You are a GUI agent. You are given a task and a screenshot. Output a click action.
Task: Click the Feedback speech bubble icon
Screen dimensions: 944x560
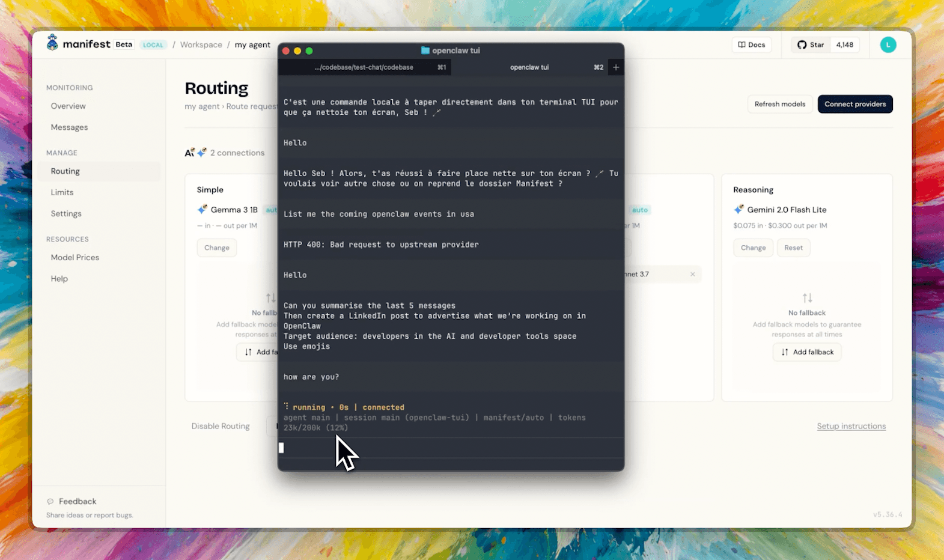pyautogui.click(x=50, y=501)
